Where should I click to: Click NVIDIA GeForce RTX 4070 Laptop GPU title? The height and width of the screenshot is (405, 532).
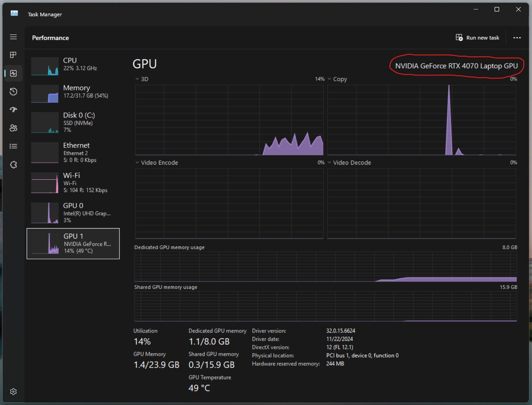click(456, 66)
